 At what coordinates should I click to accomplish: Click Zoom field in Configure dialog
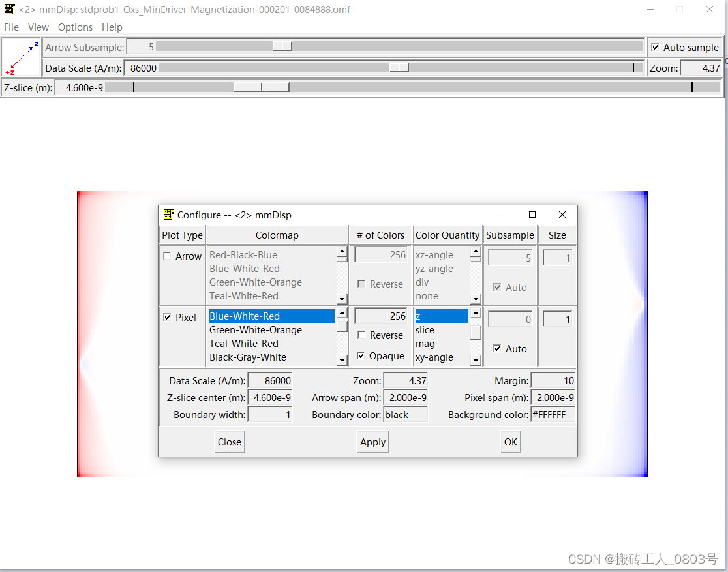(x=405, y=381)
